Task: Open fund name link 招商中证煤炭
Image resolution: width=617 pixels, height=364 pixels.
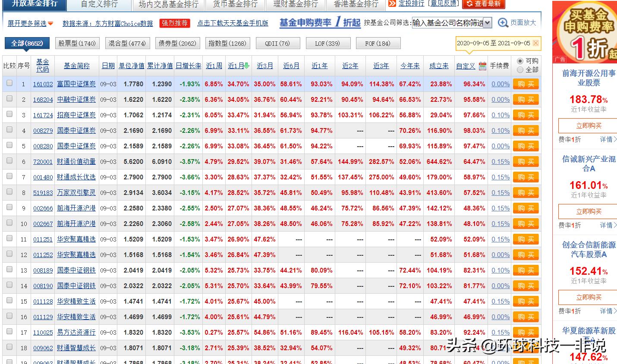Action: tap(76, 115)
